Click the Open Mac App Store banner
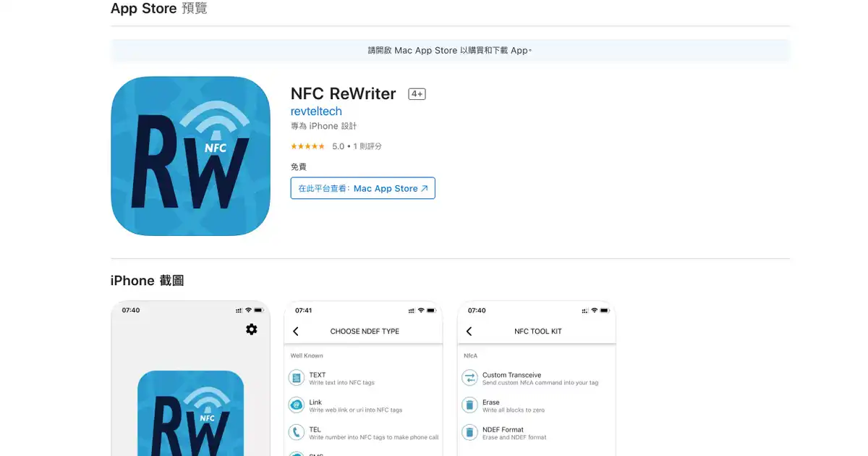This screenshot has width=868, height=456. (450, 51)
